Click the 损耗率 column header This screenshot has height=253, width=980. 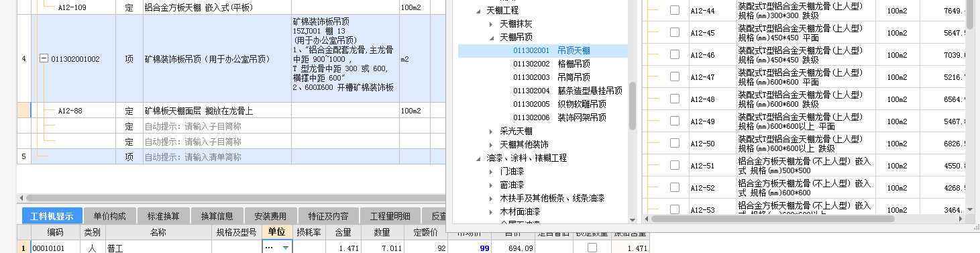tap(309, 232)
